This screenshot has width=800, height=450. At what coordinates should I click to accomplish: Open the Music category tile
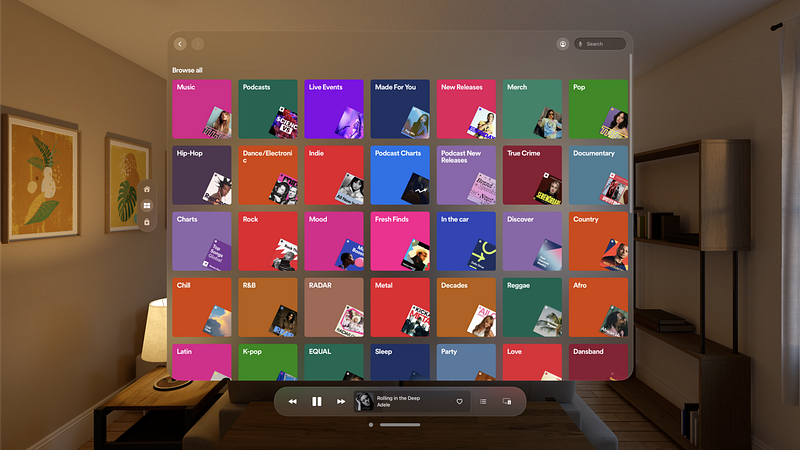tap(202, 109)
